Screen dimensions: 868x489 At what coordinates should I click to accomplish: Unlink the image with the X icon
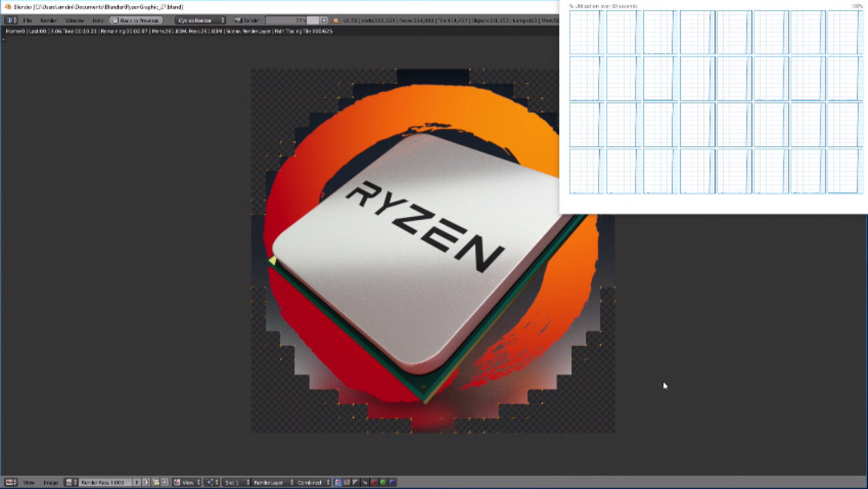[164, 482]
